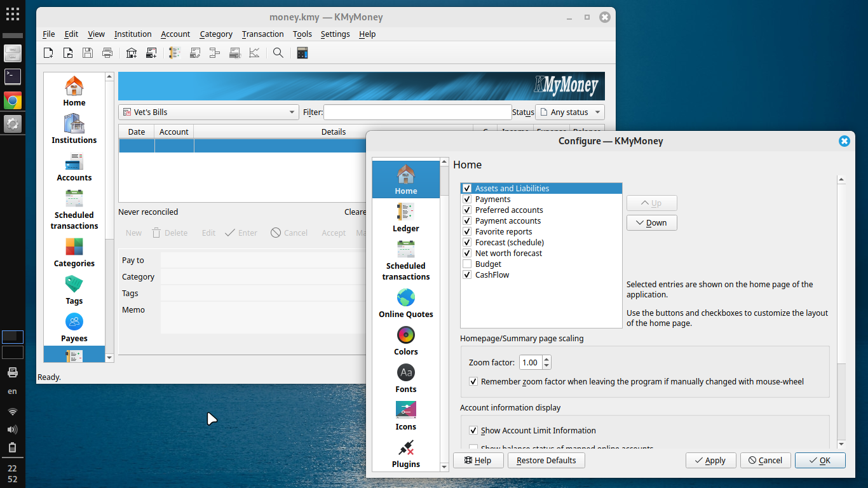Open the applications grid launcher

click(13, 13)
